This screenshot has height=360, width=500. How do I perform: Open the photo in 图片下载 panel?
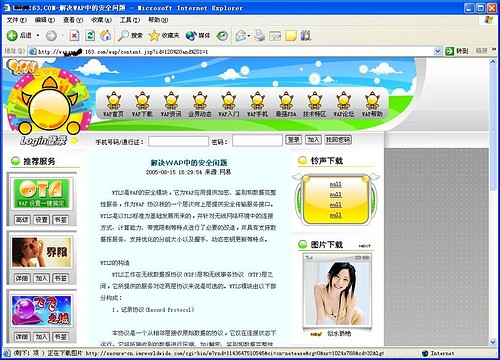pos(337,292)
